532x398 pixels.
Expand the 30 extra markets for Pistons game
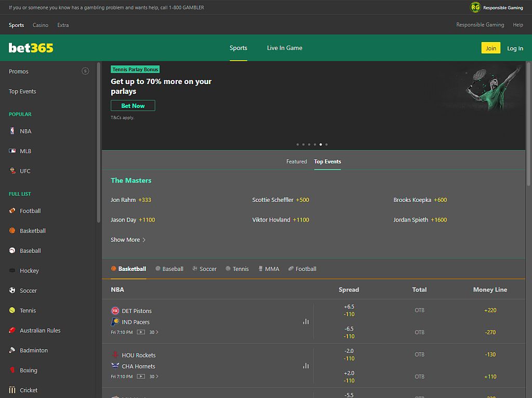click(x=151, y=332)
